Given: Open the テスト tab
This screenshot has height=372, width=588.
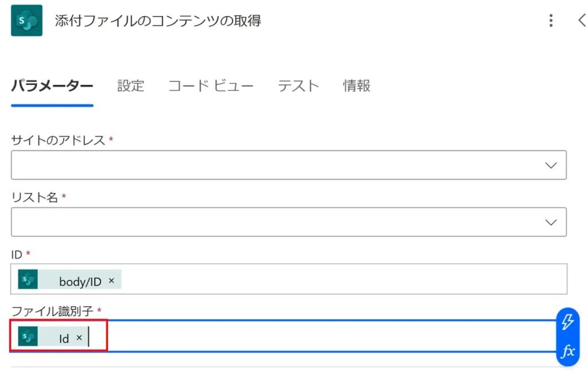Looking at the screenshot, I should 299,86.
